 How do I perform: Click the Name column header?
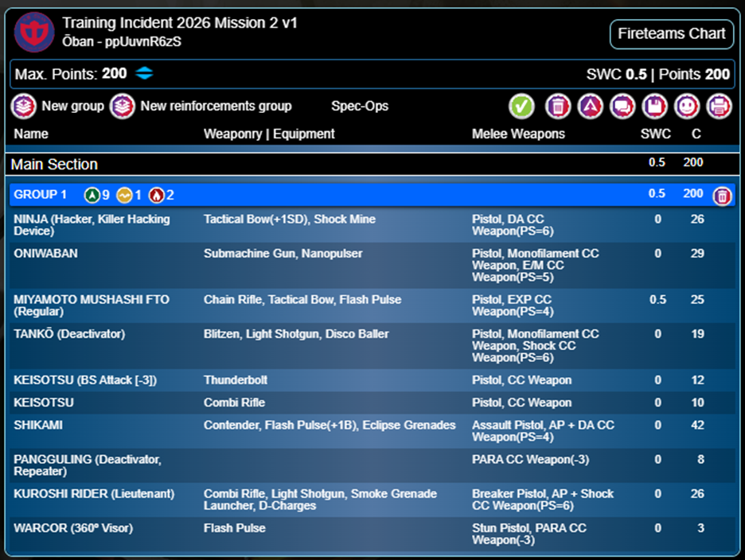[x=31, y=134]
